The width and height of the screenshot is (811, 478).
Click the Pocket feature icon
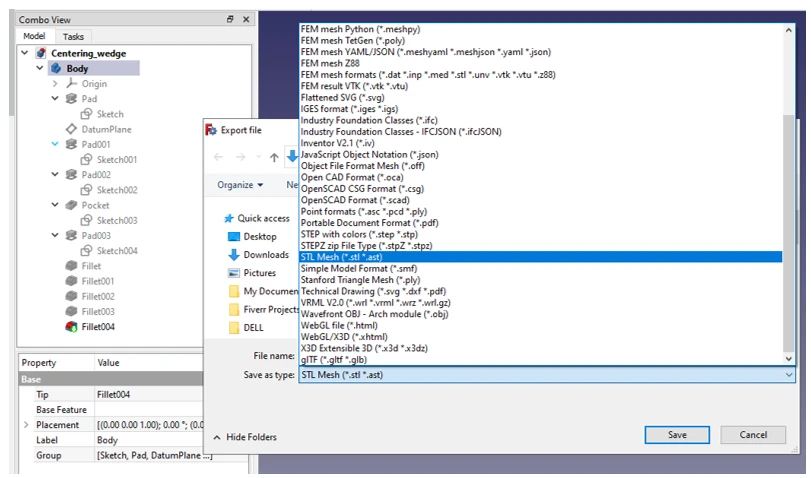71,205
